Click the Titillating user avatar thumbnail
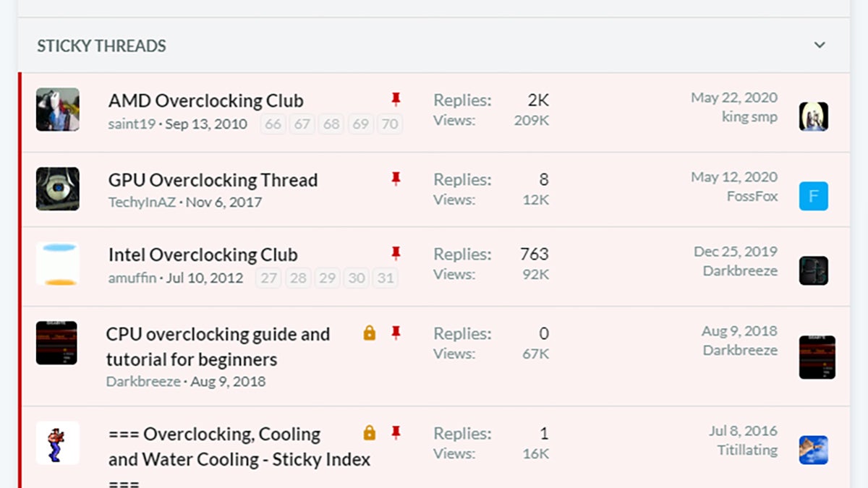The image size is (868, 488). pos(814,450)
